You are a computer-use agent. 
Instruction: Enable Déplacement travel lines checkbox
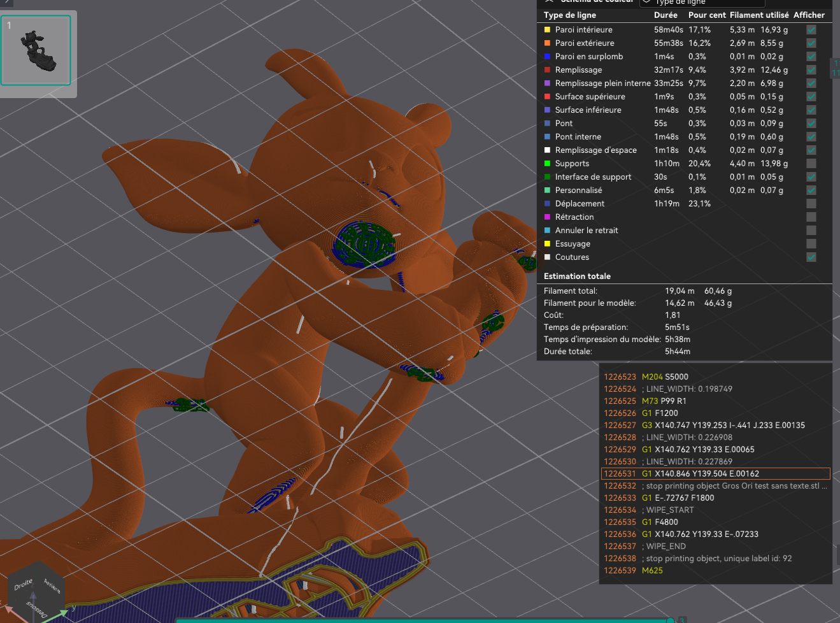click(x=811, y=203)
